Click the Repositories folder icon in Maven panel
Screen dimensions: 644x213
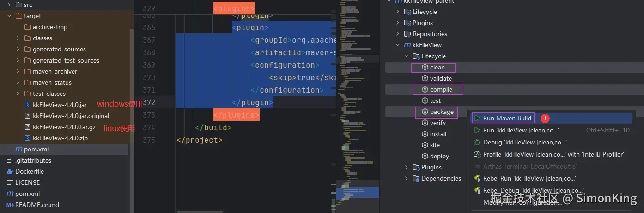pyautogui.click(x=407, y=34)
